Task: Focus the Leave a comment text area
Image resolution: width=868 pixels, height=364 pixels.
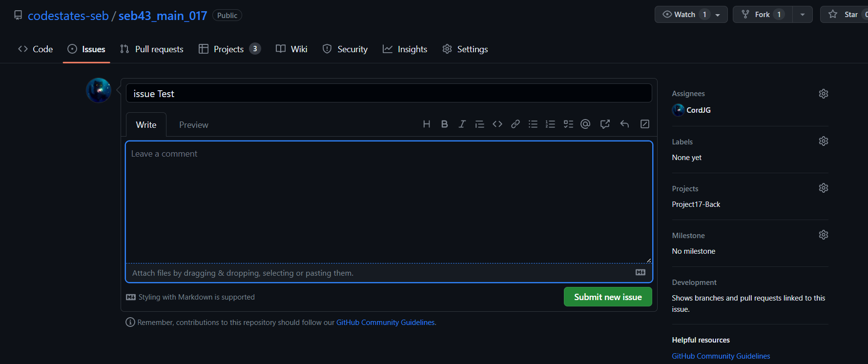Action: pyautogui.click(x=389, y=202)
